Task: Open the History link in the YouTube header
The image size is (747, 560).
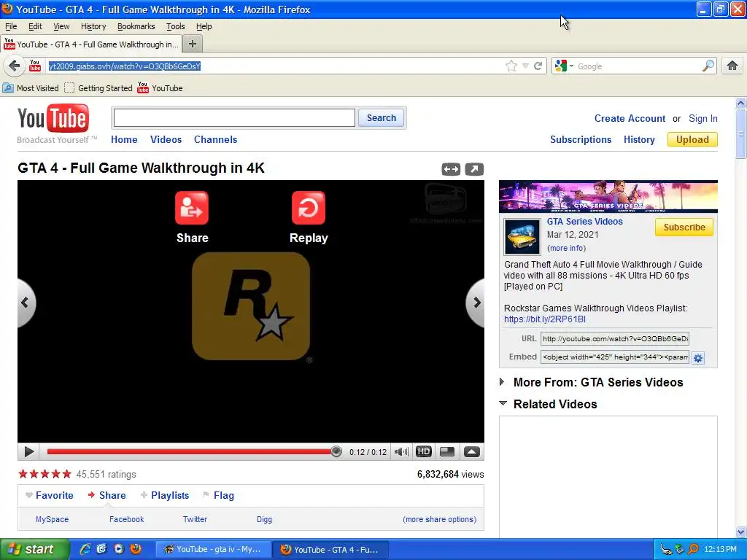Action: click(639, 139)
